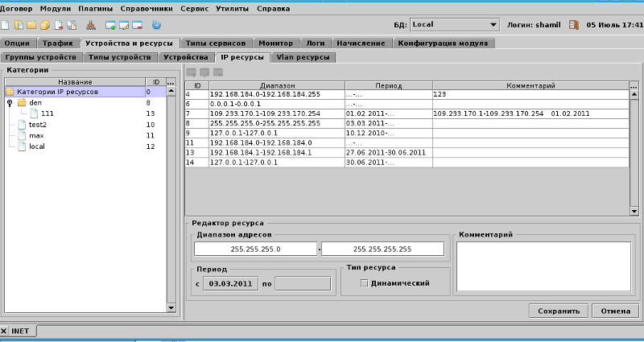Switch to the Vlan ресурсы tab
The image size is (644, 342).
(x=303, y=58)
